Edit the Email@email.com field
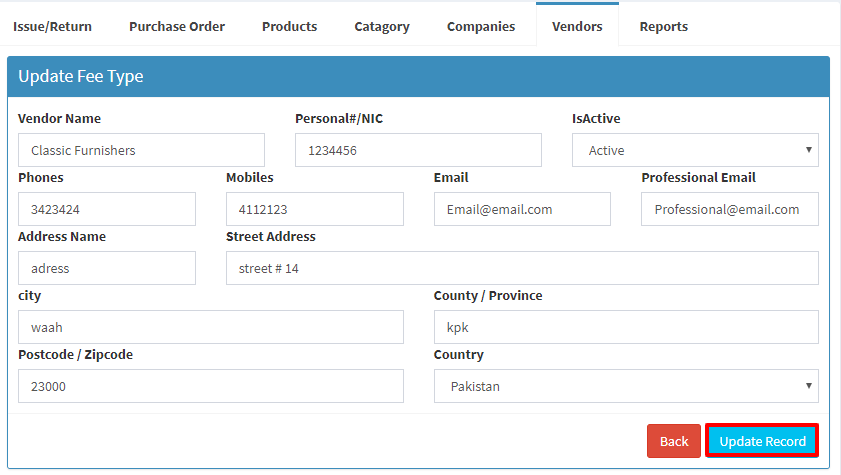 tap(522, 209)
